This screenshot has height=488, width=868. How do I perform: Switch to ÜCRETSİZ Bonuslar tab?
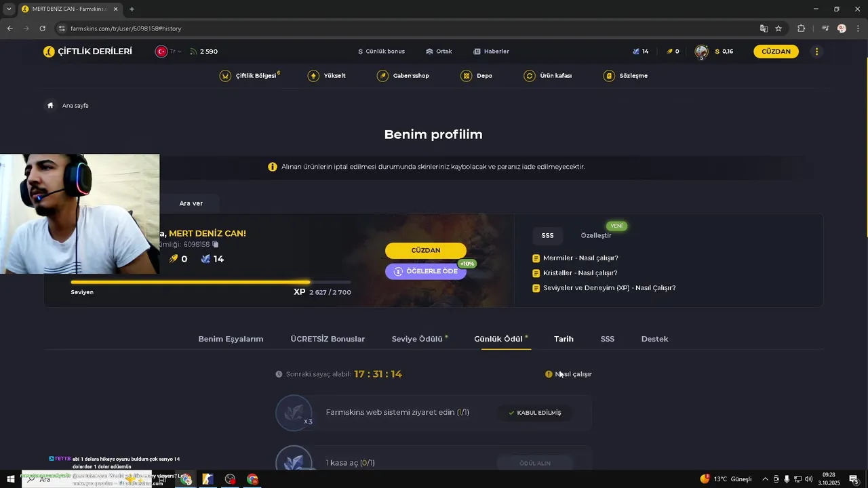pos(328,339)
